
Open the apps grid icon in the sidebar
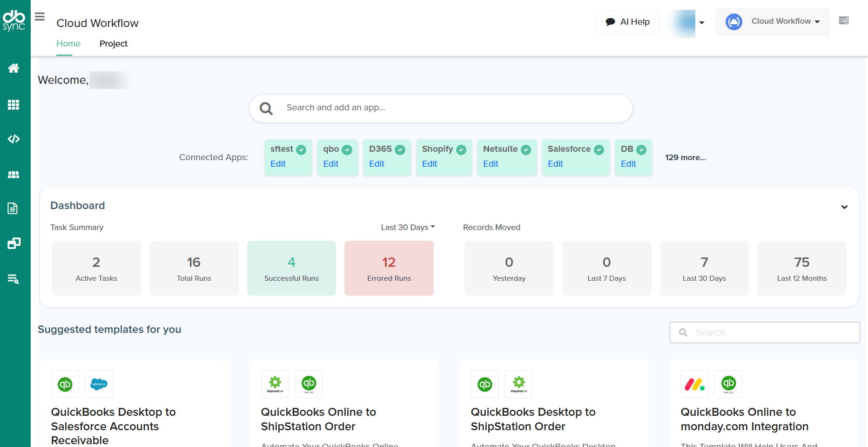[x=13, y=105]
